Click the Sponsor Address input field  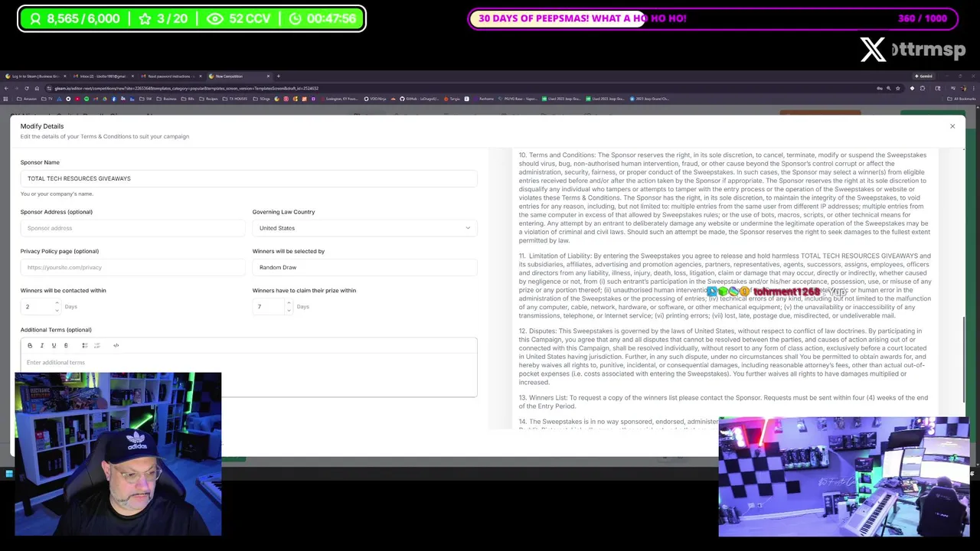click(x=132, y=228)
